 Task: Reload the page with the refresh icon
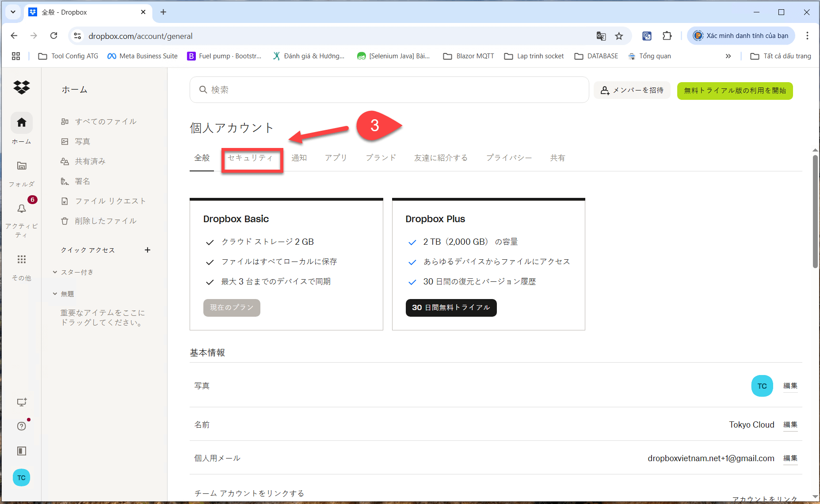coord(53,36)
